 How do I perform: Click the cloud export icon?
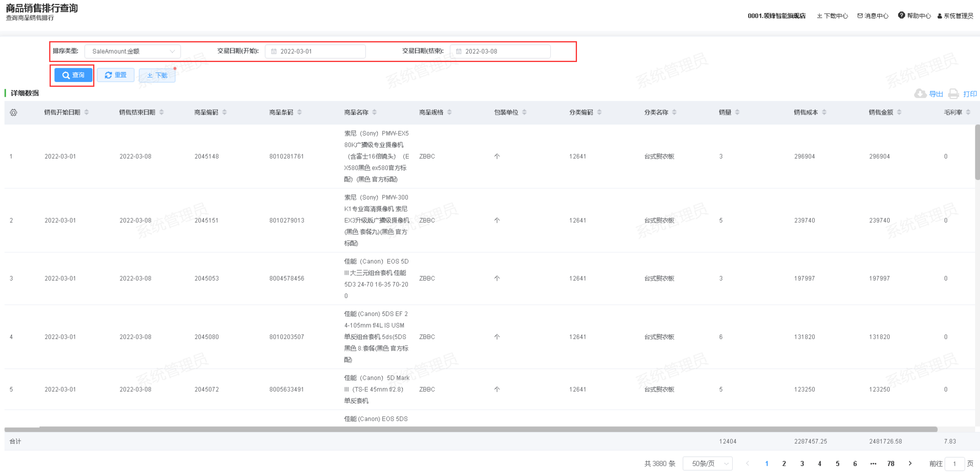coord(920,94)
